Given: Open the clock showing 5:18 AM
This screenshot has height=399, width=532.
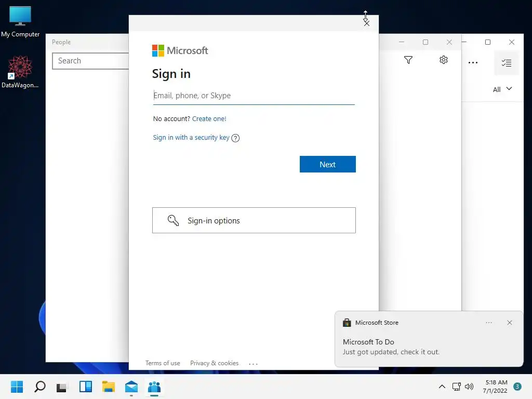Looking at the screenshot, I should click(x=495, y=387).
